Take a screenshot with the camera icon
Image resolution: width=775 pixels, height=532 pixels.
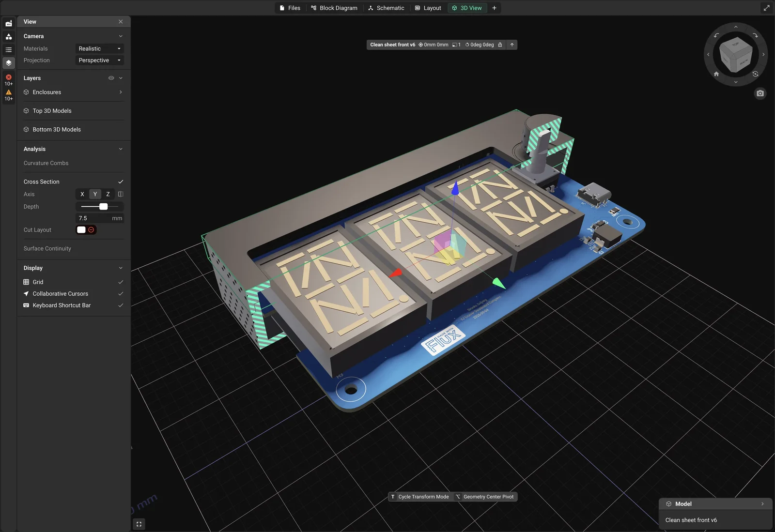(x=760, y=93)
